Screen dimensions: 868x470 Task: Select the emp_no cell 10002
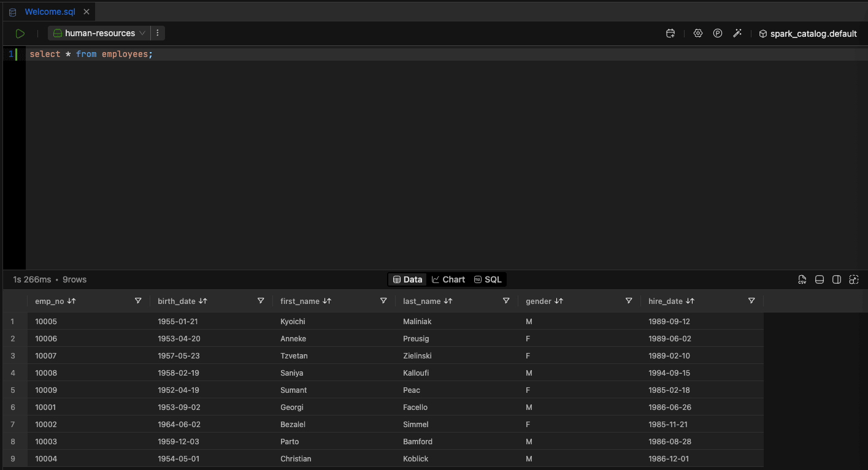click(88, 424)
